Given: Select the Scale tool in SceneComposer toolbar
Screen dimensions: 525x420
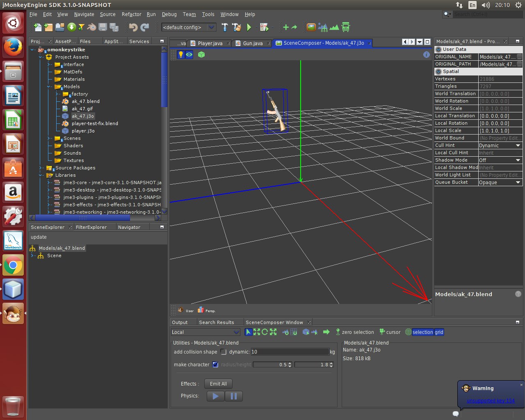Looking at the screenshot, I should pyautogui.click(x=273, y=332).
